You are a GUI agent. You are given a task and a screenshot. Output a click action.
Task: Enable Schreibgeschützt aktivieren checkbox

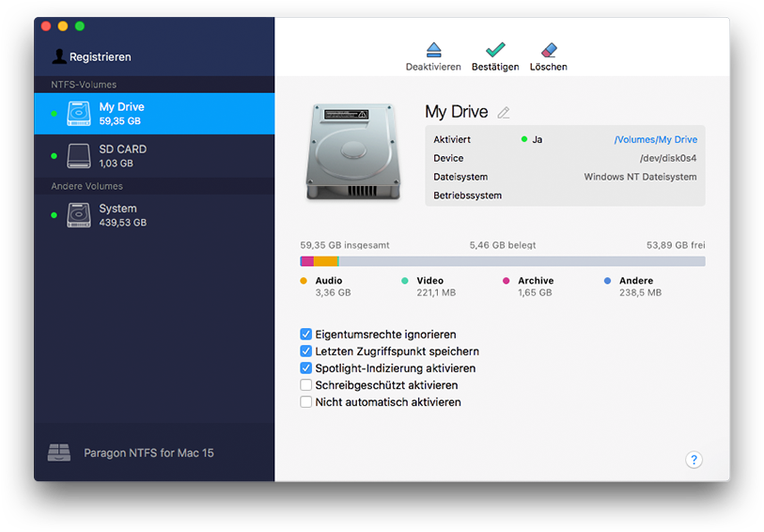click(x=305, y=384)
